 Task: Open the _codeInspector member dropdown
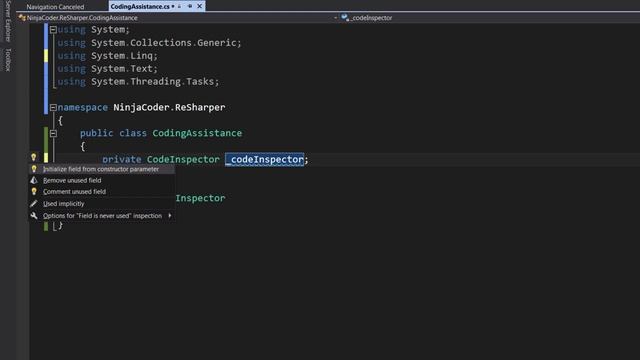coord(490,18)
